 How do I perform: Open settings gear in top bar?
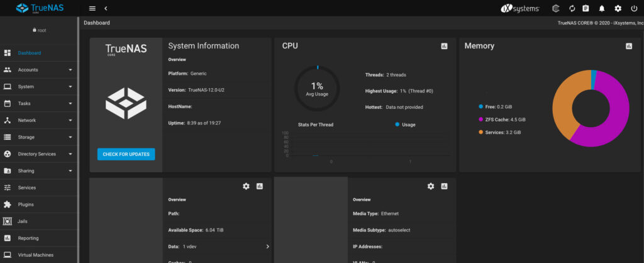coord(618,8)
